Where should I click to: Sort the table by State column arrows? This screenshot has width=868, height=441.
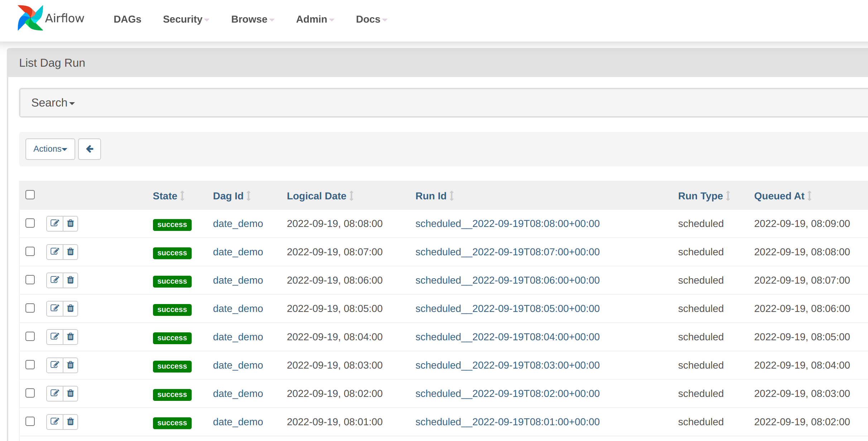point(182,196)
